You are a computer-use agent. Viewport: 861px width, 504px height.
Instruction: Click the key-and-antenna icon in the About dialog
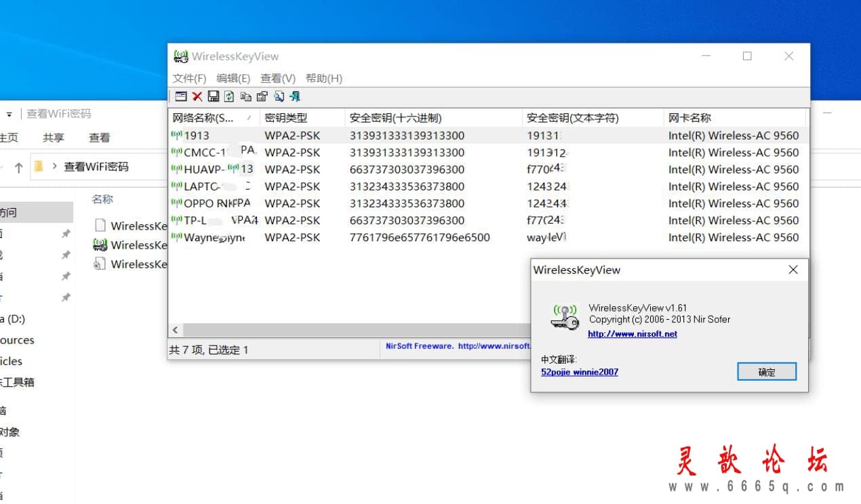565,317
